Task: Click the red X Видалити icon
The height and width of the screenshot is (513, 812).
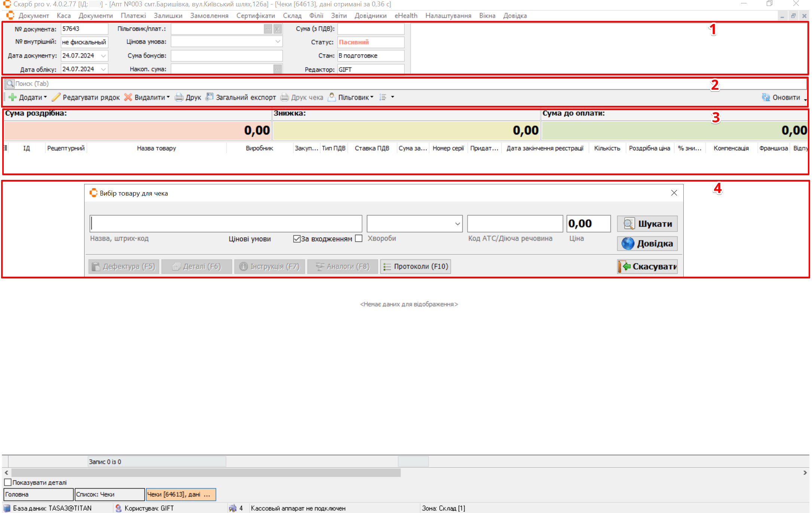Action: pyautogui.click(x=128, y=97)
